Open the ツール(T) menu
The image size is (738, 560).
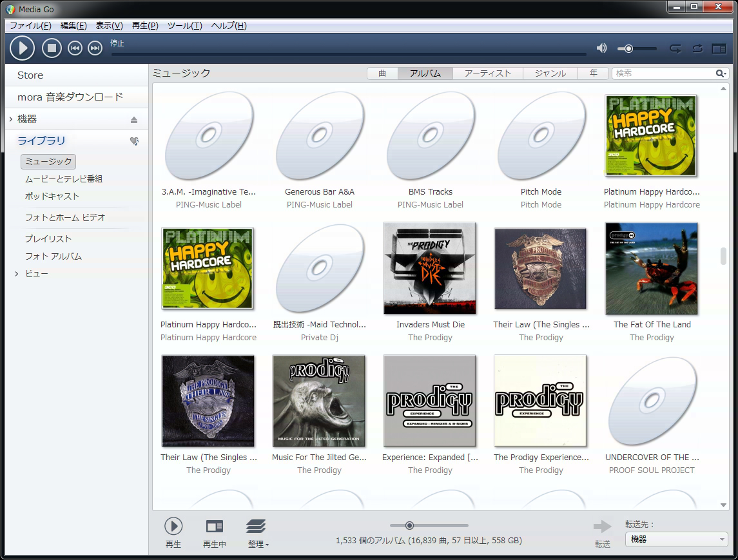point(184,25)
